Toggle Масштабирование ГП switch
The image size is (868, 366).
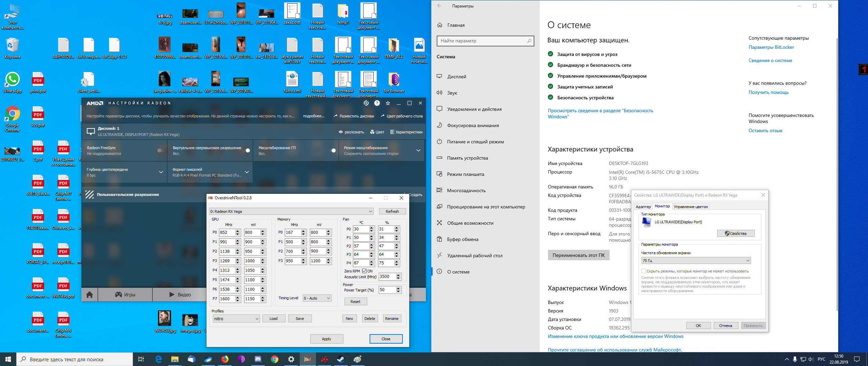pyautogui.click(x=333, y=150)
